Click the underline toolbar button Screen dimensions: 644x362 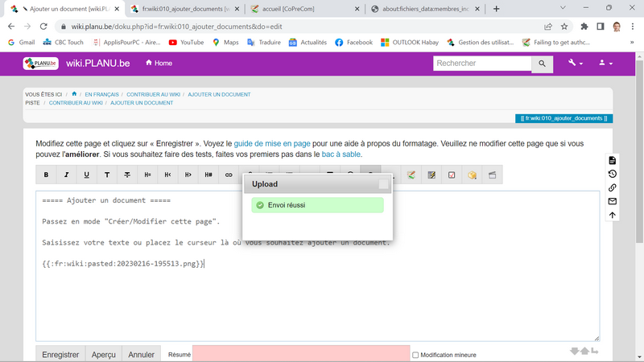click(87, 175)
